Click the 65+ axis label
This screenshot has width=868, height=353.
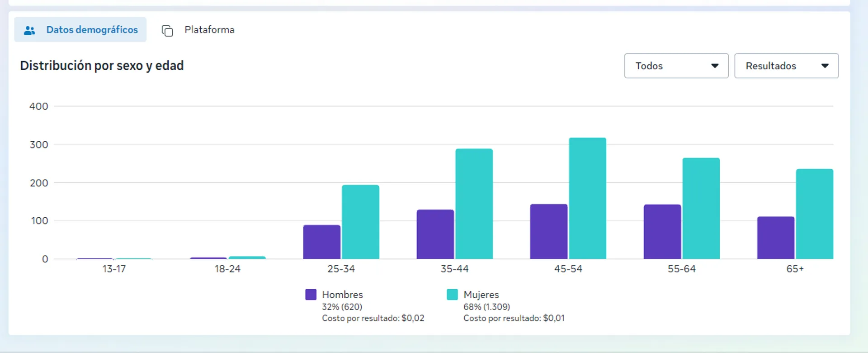click(x=795, y=269)
